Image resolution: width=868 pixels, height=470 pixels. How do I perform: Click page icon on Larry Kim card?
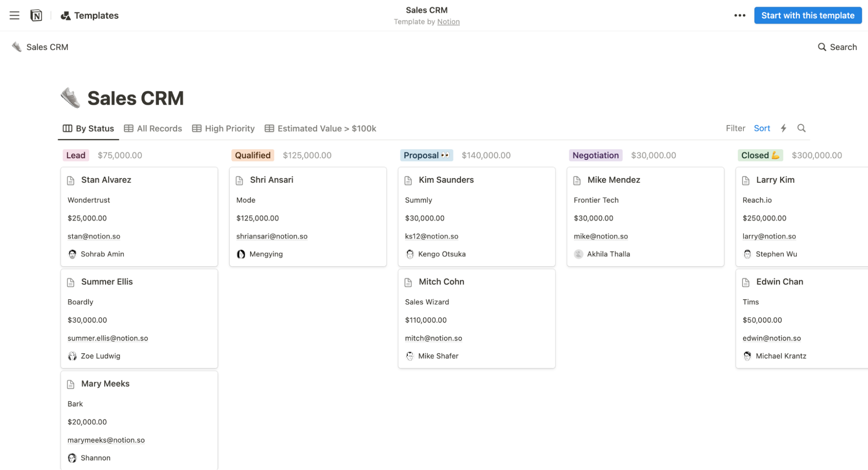pyautogui.click(x=746, y=180)
